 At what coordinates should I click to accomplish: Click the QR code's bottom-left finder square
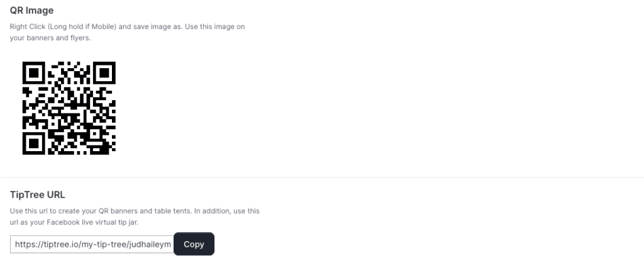click(x=33, y=144)
